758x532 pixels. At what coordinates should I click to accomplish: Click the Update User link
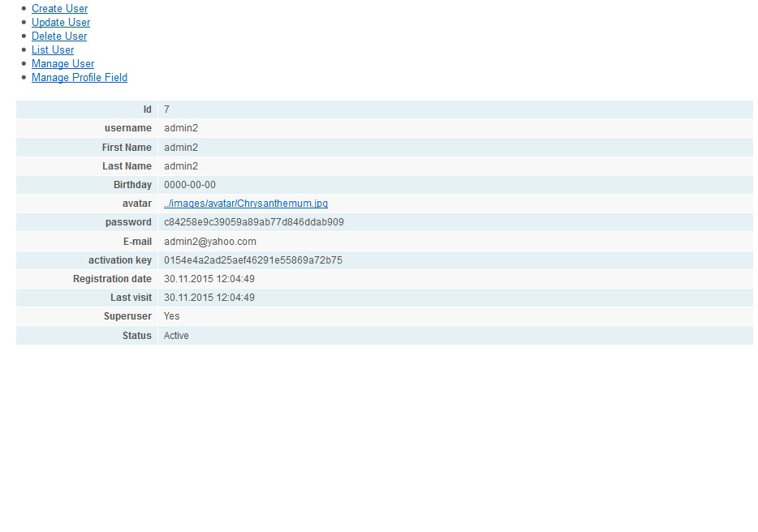click(61, 23)
